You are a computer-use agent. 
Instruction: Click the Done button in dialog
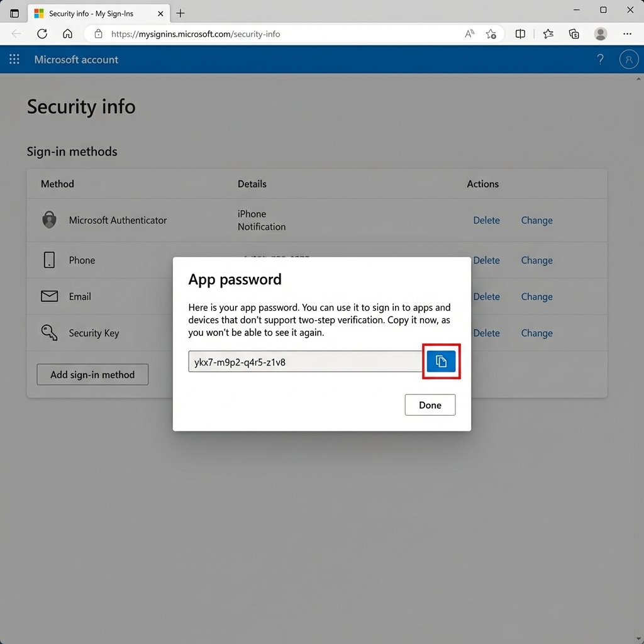[430, 405]
